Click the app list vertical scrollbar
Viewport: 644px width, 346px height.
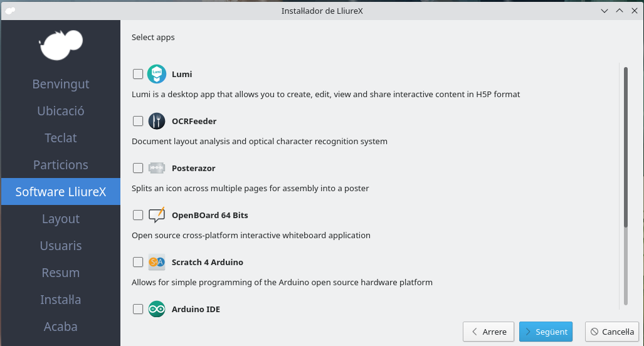pyautogui.click(x=625, y=147)
